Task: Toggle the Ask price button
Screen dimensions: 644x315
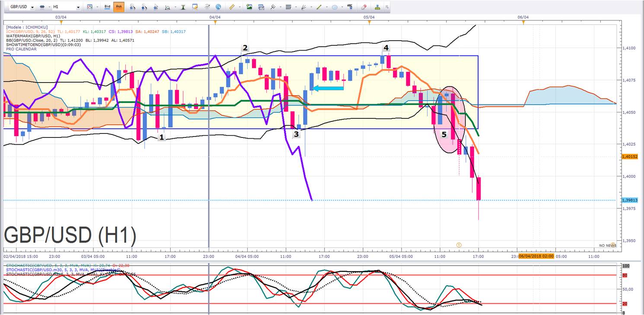Action: pos(119,7)
